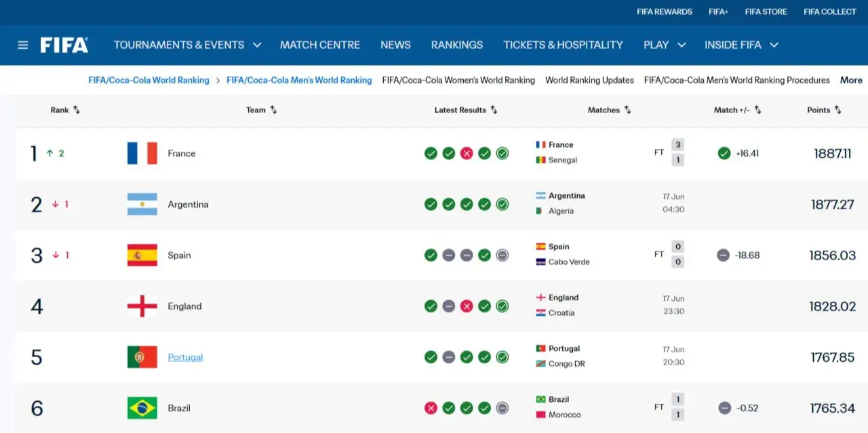Click Brazil's points 1765.34

tap(832, 408)
